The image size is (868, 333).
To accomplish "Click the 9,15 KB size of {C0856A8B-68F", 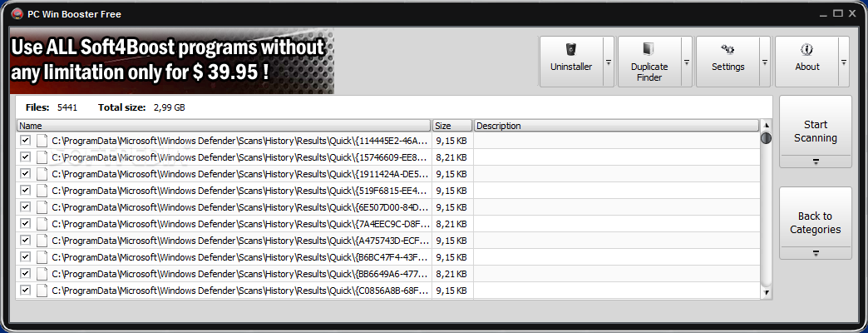I will (x=451, y=291).
